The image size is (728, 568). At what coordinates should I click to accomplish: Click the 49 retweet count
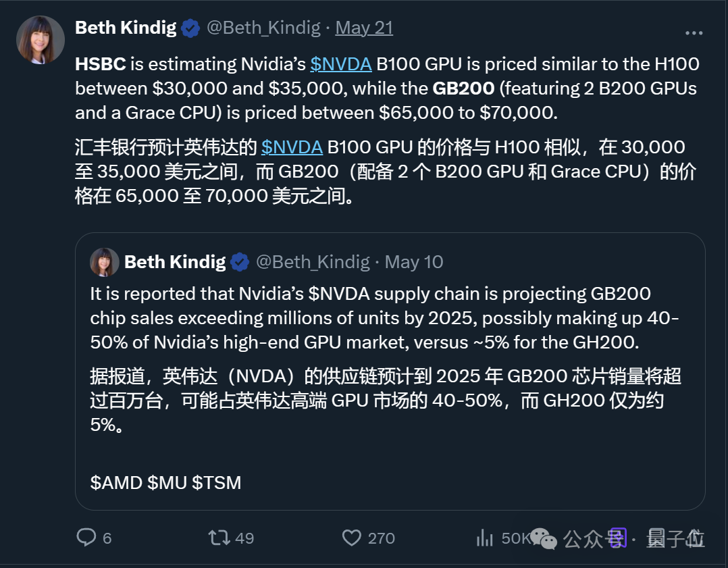pos(244,538)
